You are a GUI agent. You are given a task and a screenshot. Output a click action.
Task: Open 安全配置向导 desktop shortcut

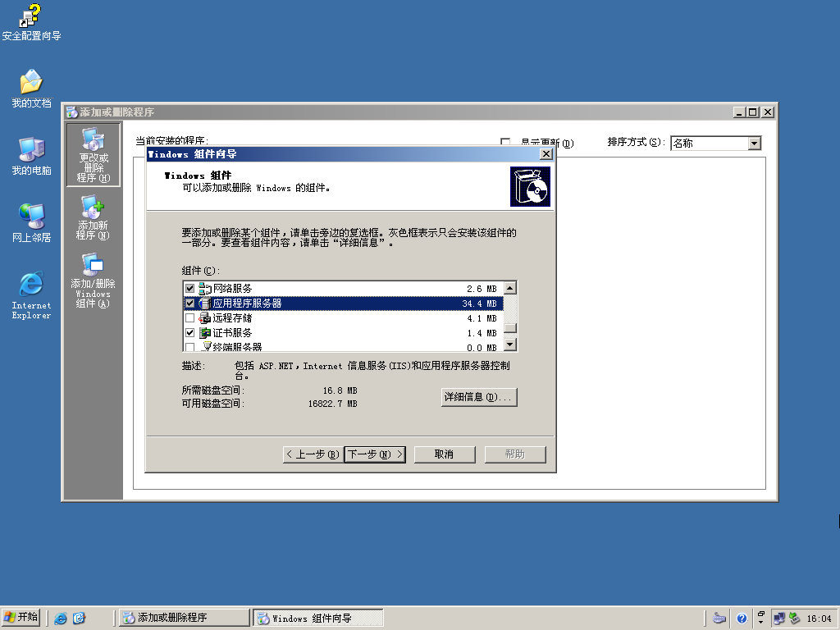tap(31, 21)
